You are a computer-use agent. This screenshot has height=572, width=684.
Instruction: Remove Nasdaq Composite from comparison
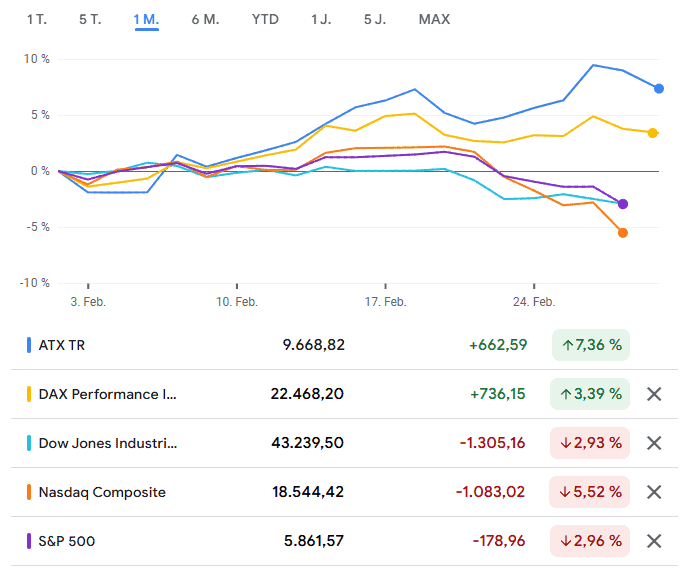[x=654, y=492]
